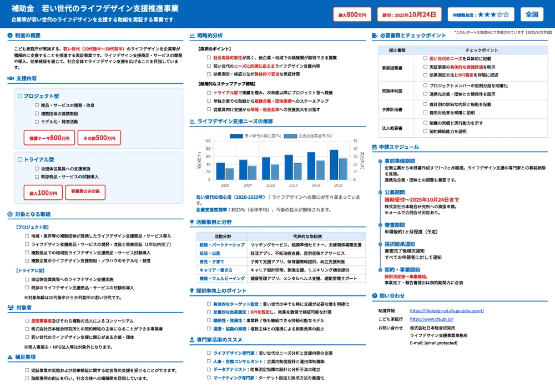The width and height of the screenshot is (555, 392).
Task: Click the info icon beside 制度の概要
Action: [x=10, y=36]
